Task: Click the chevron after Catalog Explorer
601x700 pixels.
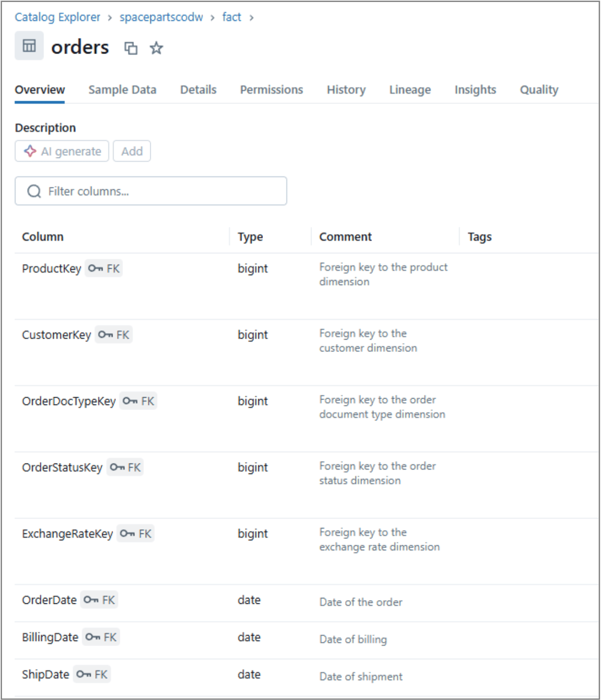Action: click(109, 17)
